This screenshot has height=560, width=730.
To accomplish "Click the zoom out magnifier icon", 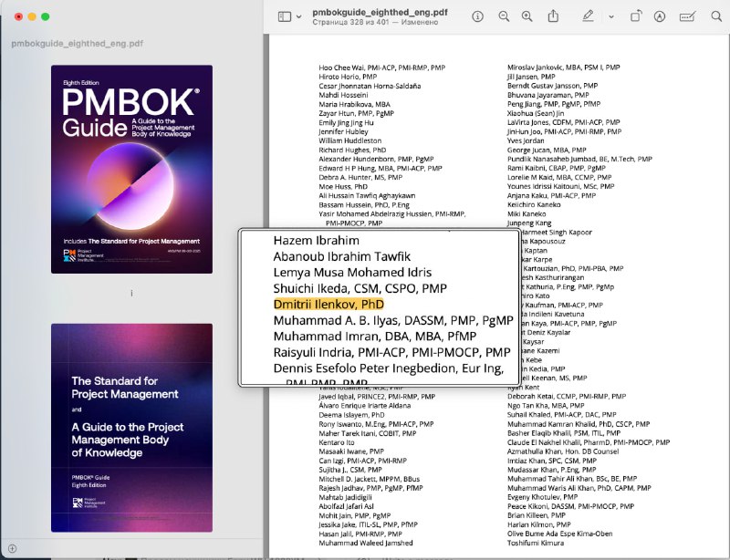I will click(x=504, y=16).
